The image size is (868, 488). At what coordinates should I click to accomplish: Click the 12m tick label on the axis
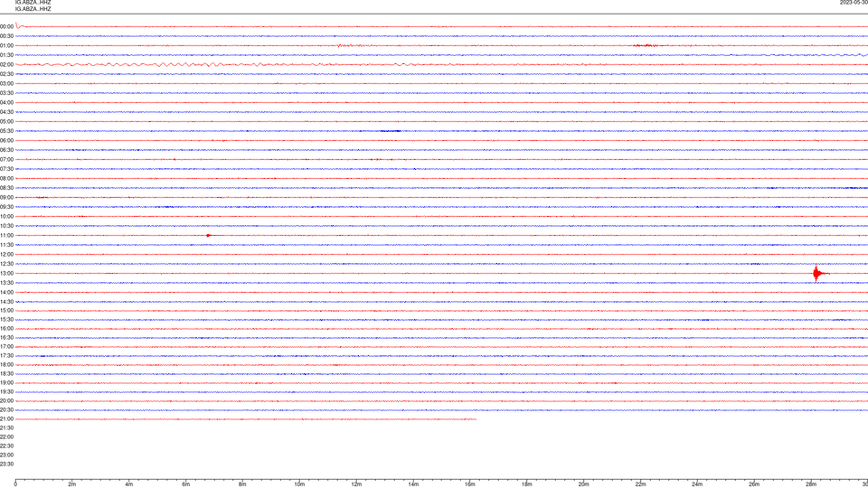[x=356, y=484]
